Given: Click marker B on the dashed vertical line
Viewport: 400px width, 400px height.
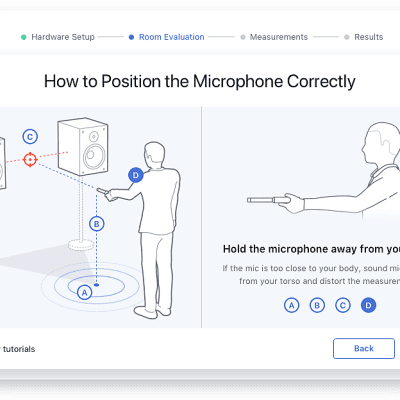Looking at the screenshot, I should (x=97, y=224).
